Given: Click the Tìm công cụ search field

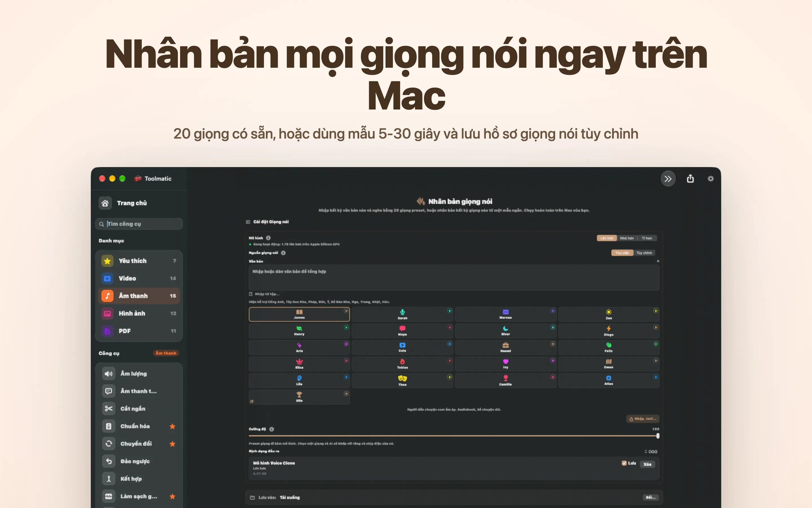Looking at the screenshot, I should point(139,224).
